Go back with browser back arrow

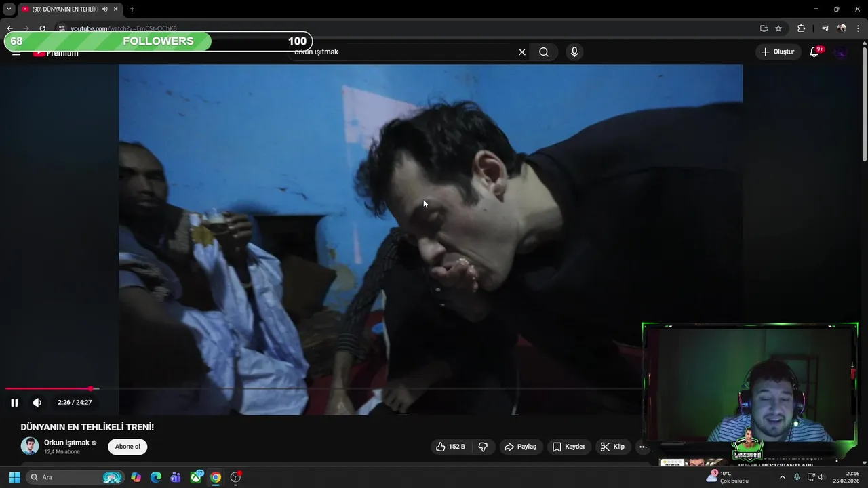point(9,28)
